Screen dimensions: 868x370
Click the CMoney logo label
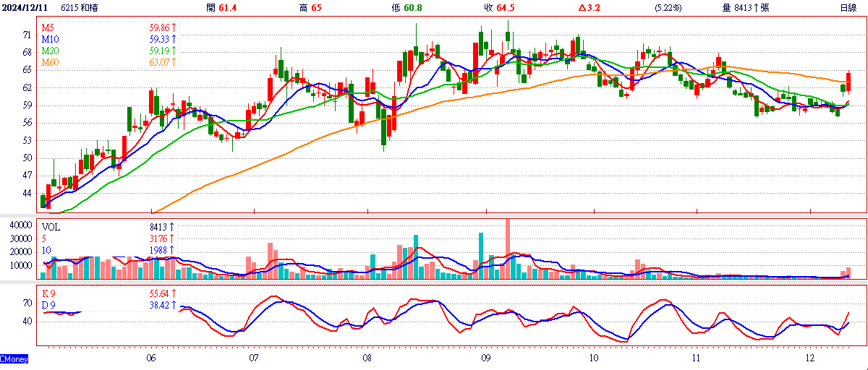[x=14, y=358]
